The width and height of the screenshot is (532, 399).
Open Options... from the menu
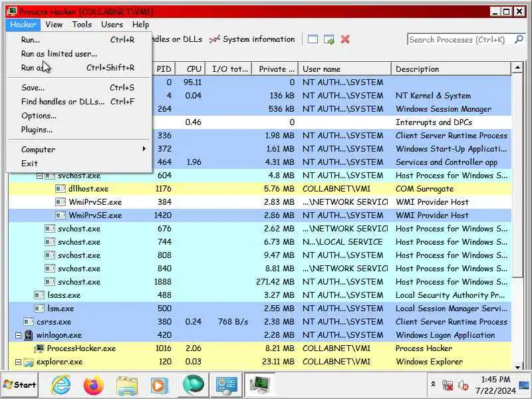(x=79, y=116)
